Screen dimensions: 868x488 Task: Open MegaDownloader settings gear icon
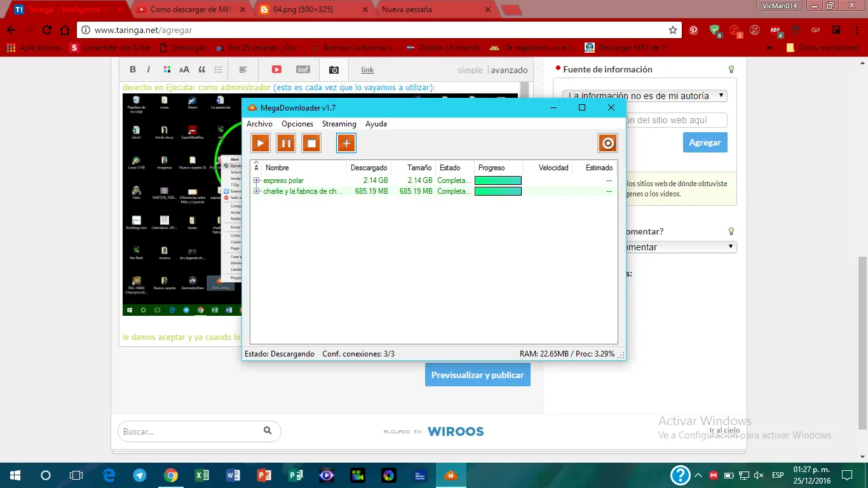(607, 143)
